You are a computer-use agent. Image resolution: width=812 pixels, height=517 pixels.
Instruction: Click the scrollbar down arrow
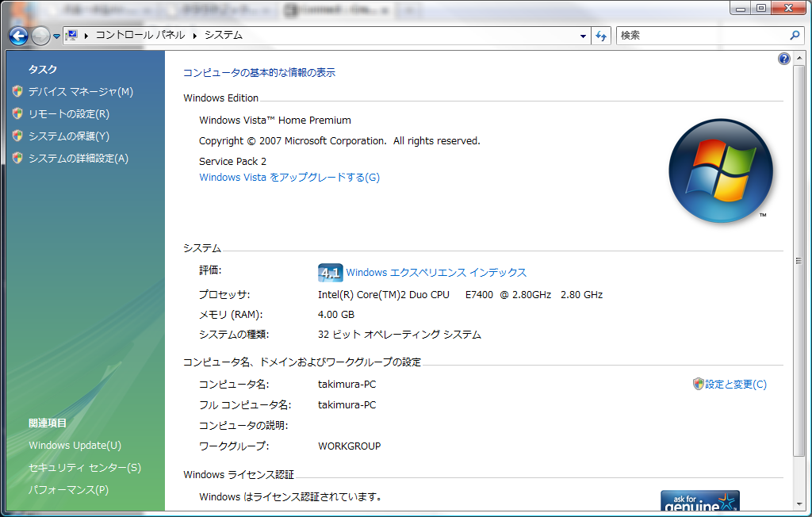point(799,504)
